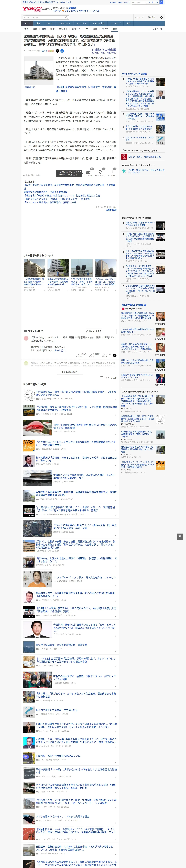This screenshot has height=868, width=186.
Task: Click the ヘルプ link at top
Action: coord(127,2)
